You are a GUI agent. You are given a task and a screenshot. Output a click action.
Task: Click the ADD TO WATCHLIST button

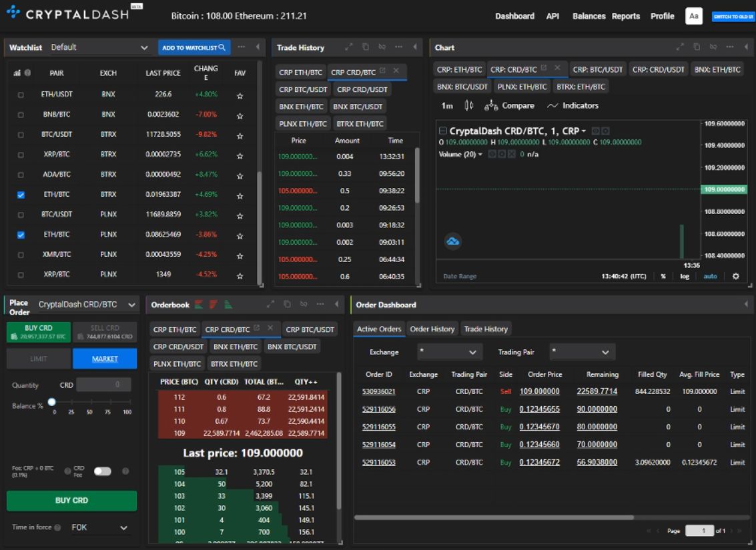pyautogui.click(x=194, y=47)
